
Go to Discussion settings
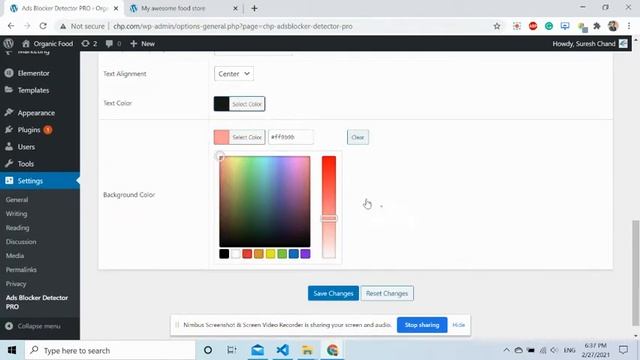coord(21,242)
